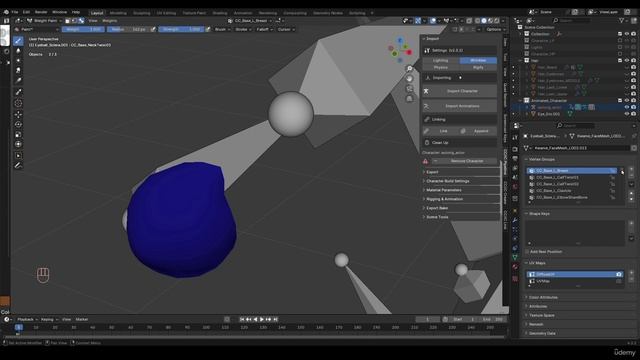Select the Lighting settings toggle
Screen dimensions: 640x360
point(440,60)
